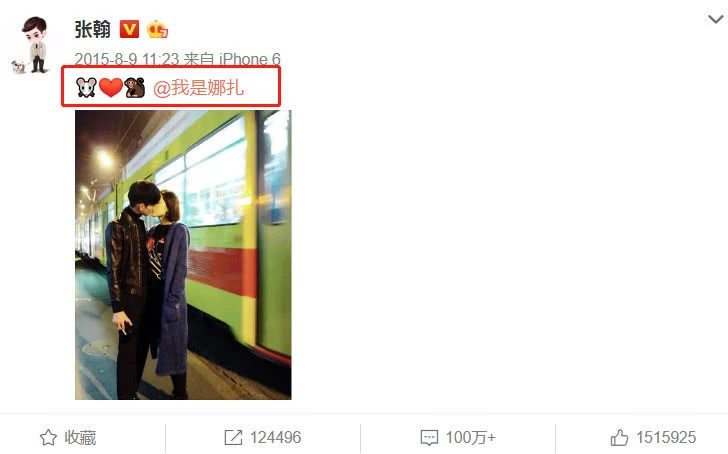Open the @我是娜扎 mention link
The width and height of the screenshot is (728, 454).
[198, 87]
